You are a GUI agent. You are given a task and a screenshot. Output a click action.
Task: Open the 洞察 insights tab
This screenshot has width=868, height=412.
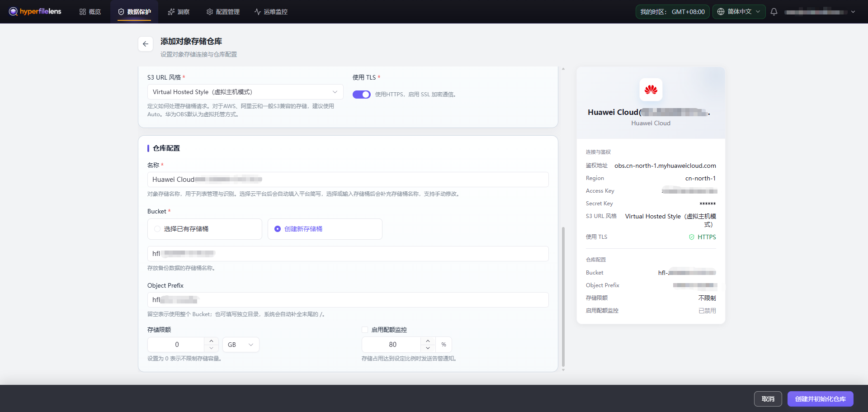pyautogui.click(x=179, y=12)
